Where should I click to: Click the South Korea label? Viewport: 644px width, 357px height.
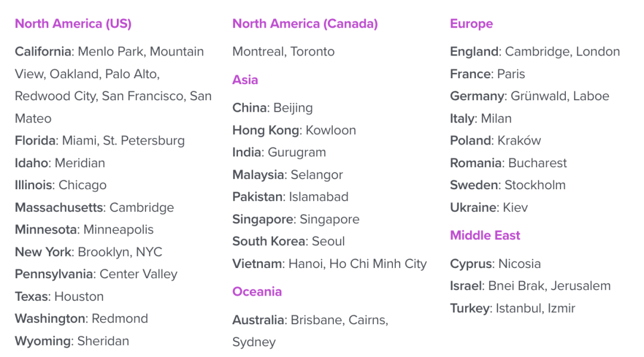pos(269,242)
